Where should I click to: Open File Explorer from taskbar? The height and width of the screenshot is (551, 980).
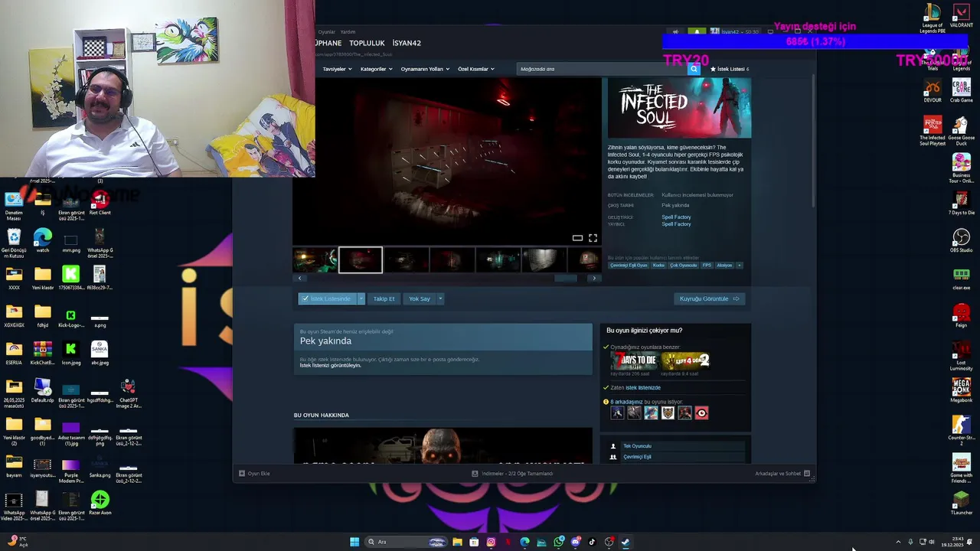tap(457, 542)
